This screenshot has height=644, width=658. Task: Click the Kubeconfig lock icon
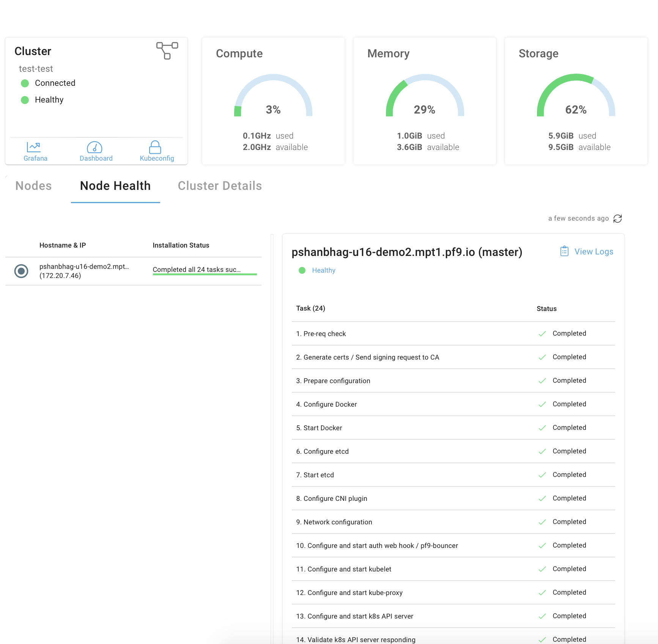click(155, 147)
